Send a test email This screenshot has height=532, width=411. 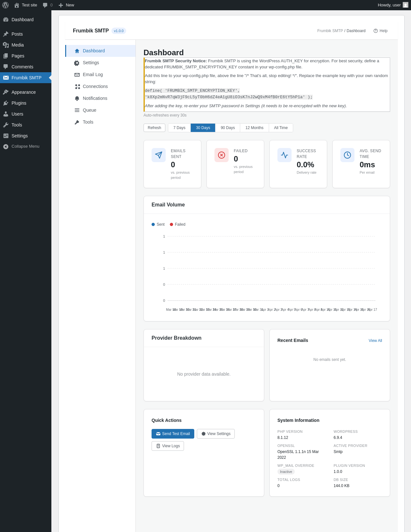173,434
